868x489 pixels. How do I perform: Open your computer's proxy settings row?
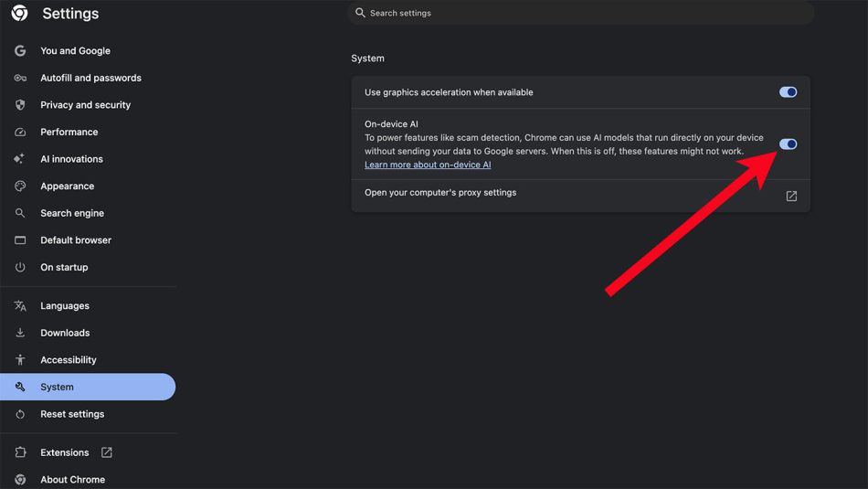coord(581,196)
